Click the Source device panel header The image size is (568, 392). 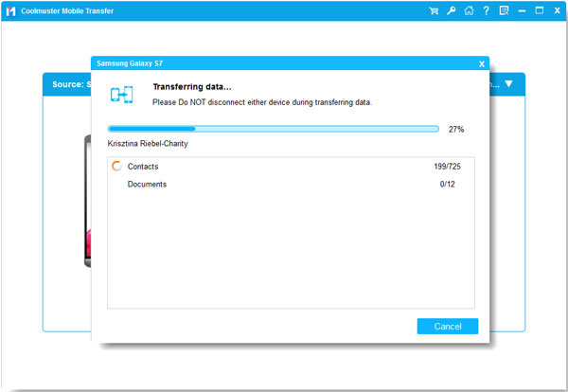66,84
